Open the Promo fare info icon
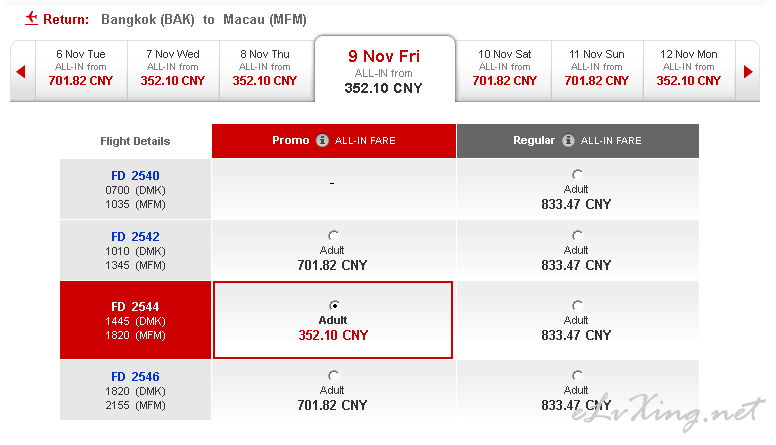Screen dimensions: 776x445 click(x=322, y=141)
